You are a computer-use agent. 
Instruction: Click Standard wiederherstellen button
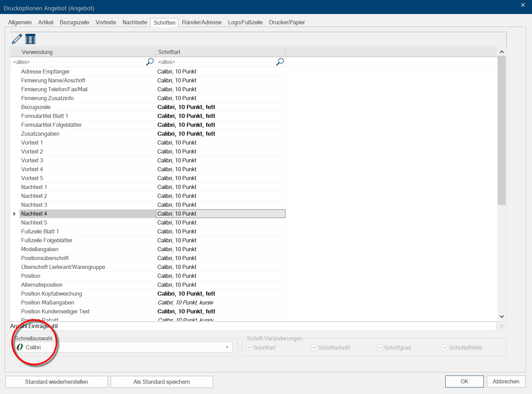pos(57,382)
